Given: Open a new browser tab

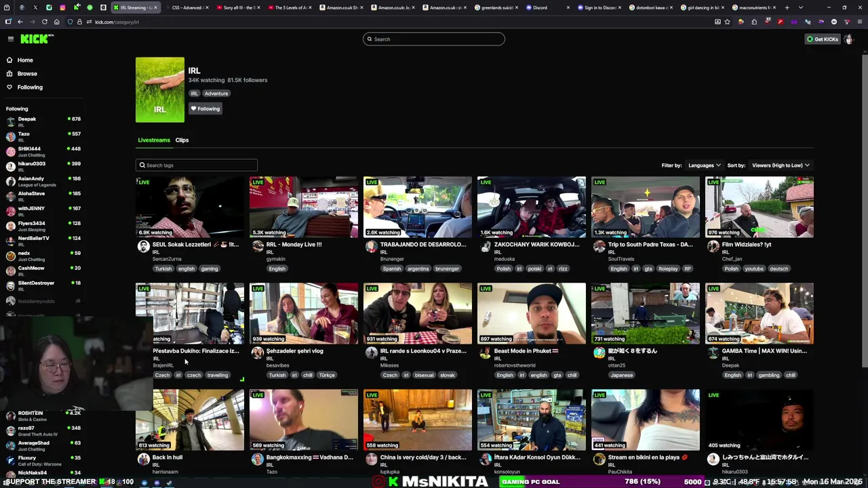Looking at the screenshot, I should coord(787,7).
